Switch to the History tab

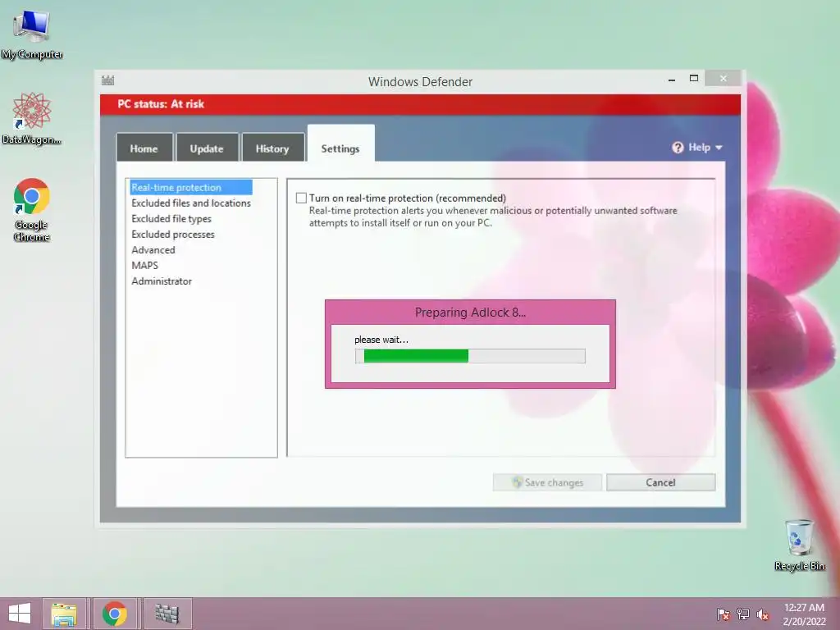(272, 148)
